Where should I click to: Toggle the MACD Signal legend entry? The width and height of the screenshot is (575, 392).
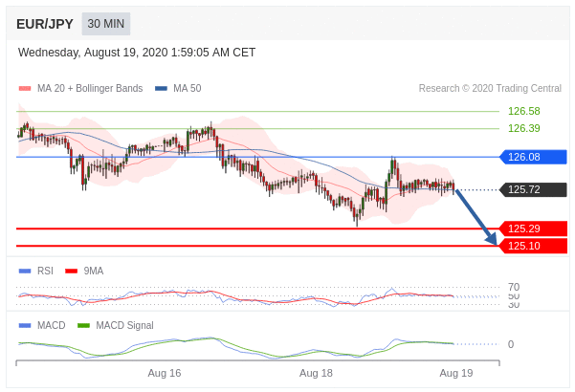pyautogui.click(x=116, y=325)
